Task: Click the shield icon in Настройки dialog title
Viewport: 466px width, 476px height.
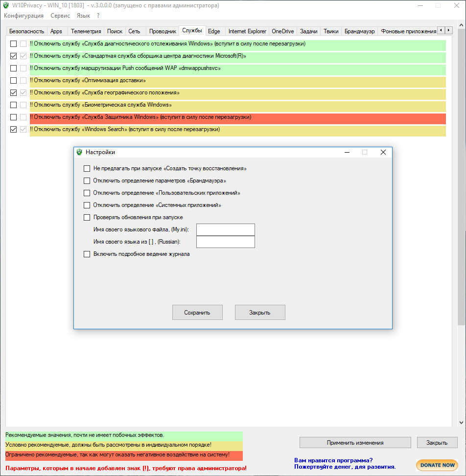Action: (x=79, y=152)
